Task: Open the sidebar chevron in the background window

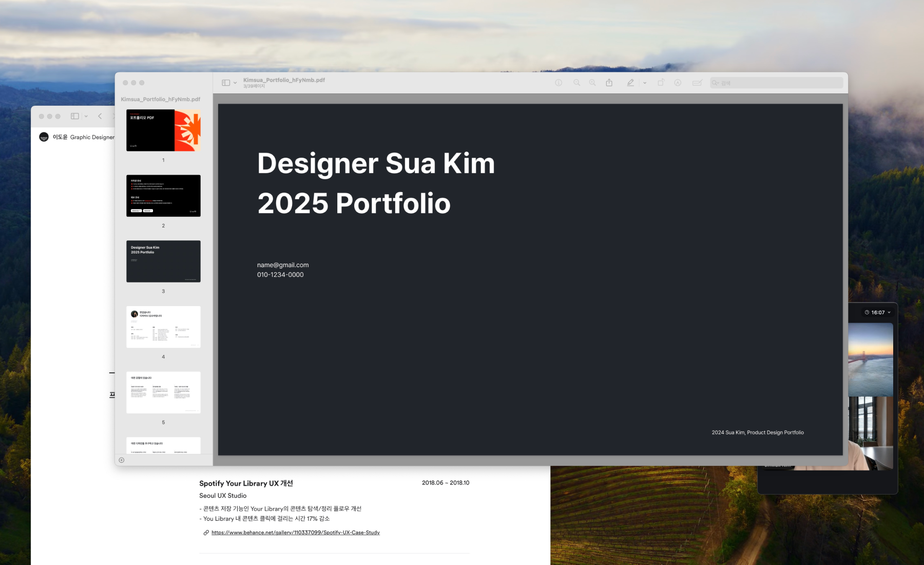Action: click(86, 116)
